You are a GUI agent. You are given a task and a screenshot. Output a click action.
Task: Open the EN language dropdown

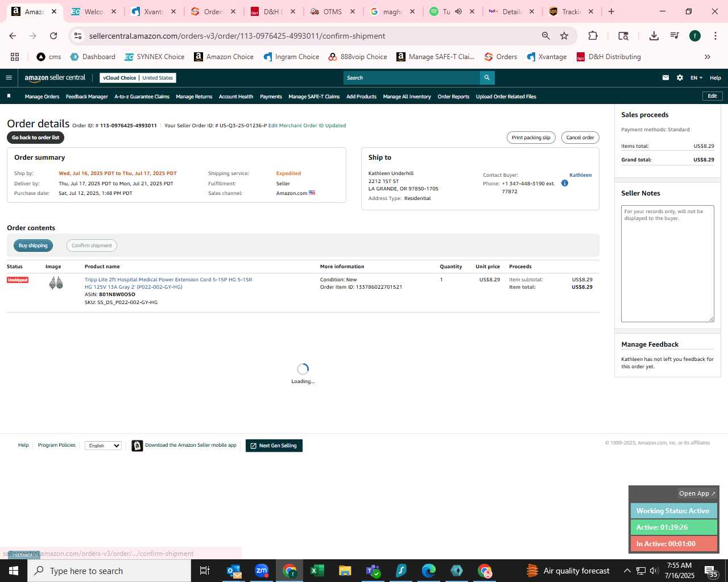pos(696,78)
